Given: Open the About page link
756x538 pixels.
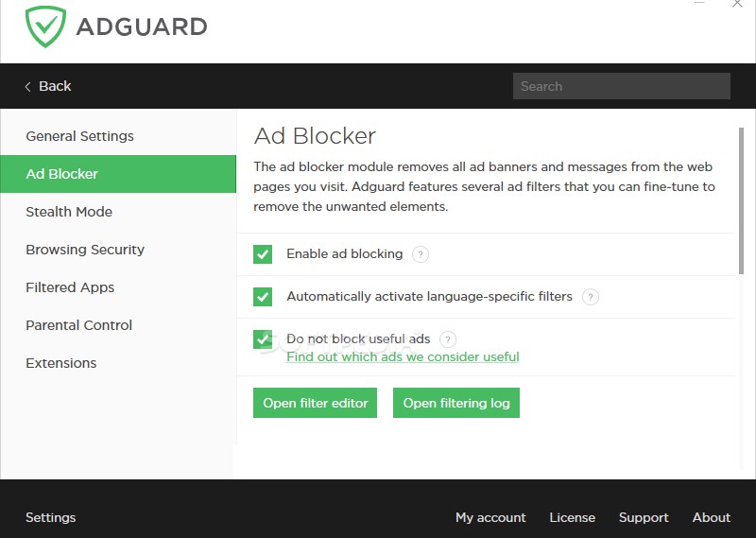Looking at the screenshot, I should coord(712,517).
